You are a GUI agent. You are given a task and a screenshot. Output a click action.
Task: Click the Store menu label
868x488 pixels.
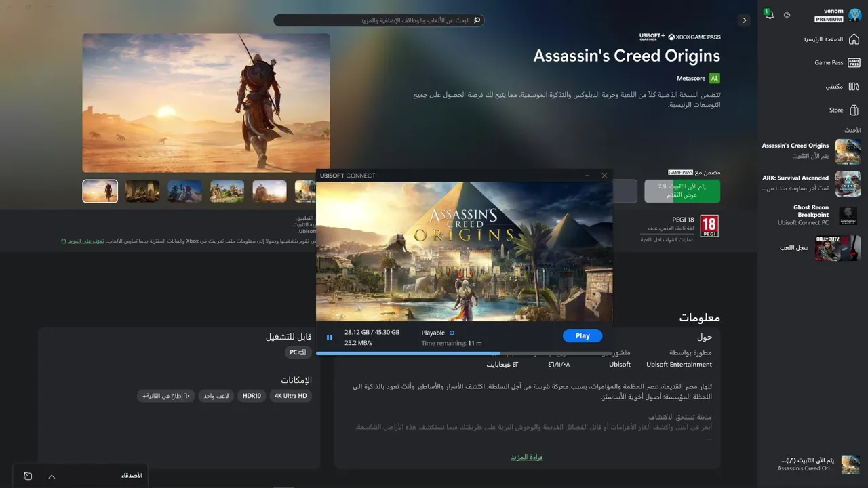tap(836, 110)
